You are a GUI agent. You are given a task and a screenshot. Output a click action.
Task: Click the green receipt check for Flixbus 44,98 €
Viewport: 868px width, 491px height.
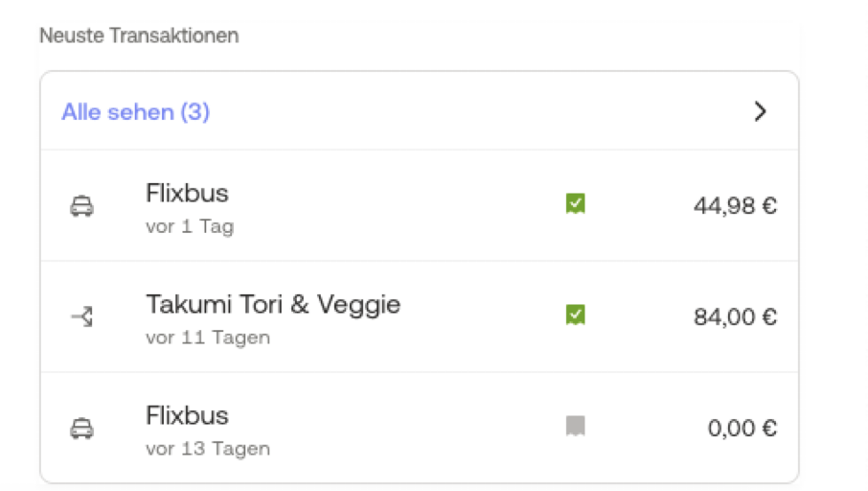coord(576,203)
